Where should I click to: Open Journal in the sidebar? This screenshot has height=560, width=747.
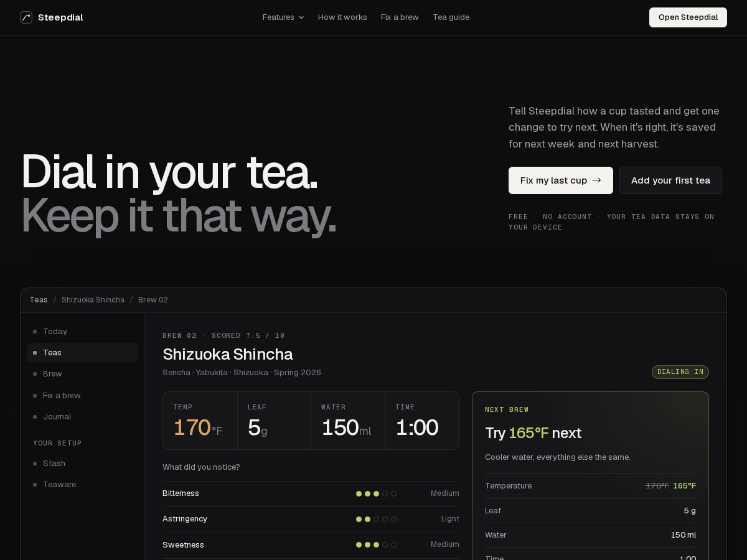pos(82,417)
